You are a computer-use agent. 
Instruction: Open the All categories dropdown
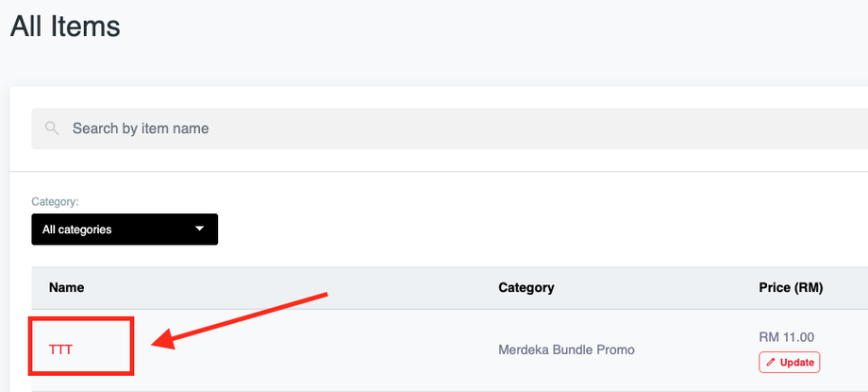(125, 230)
